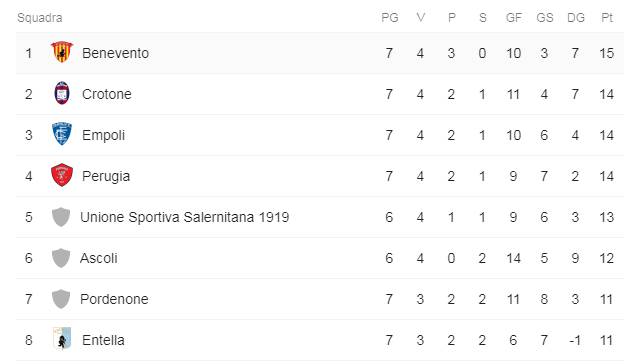Select Empoli's points value 14
This screenshot has height=361, width=624.
point(606,135)
